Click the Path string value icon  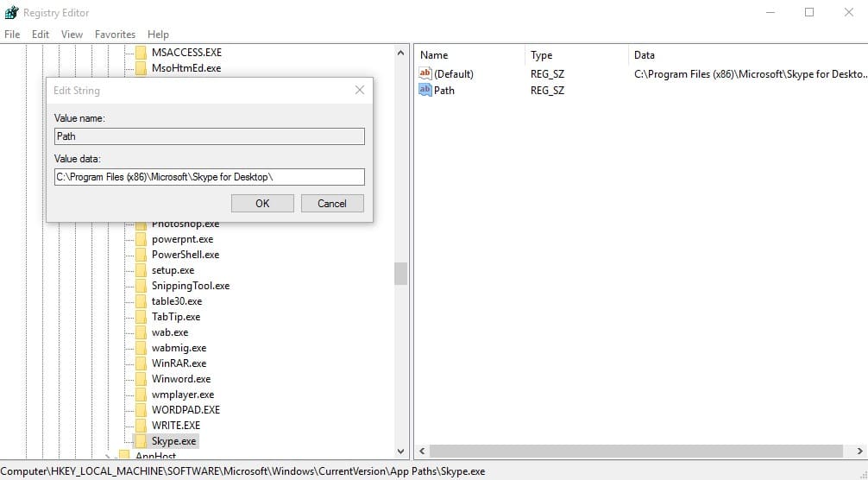[425, 90]
